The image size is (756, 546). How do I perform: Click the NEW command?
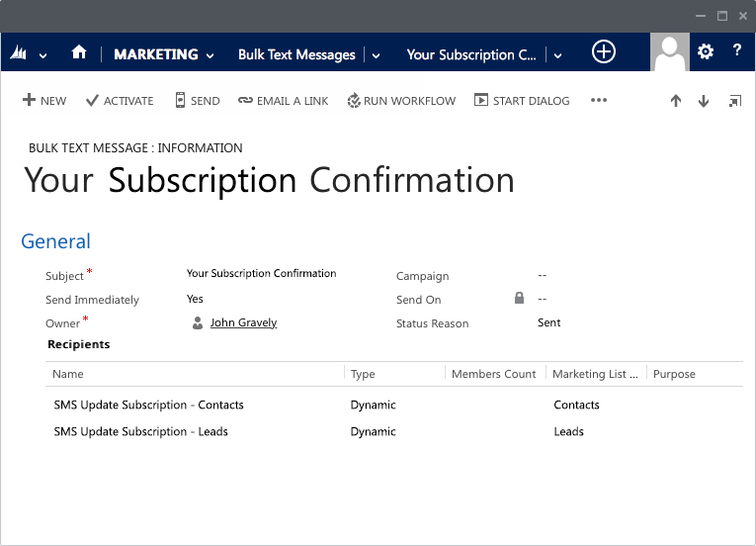(44, 101)
